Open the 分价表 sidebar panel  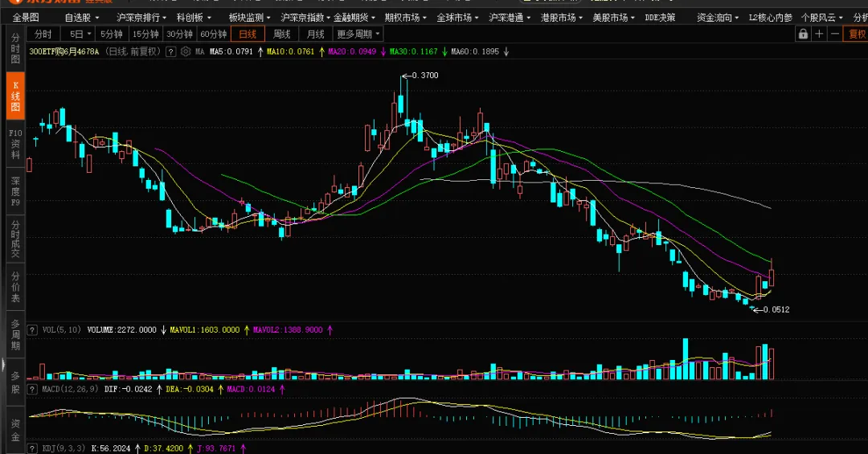15,287
